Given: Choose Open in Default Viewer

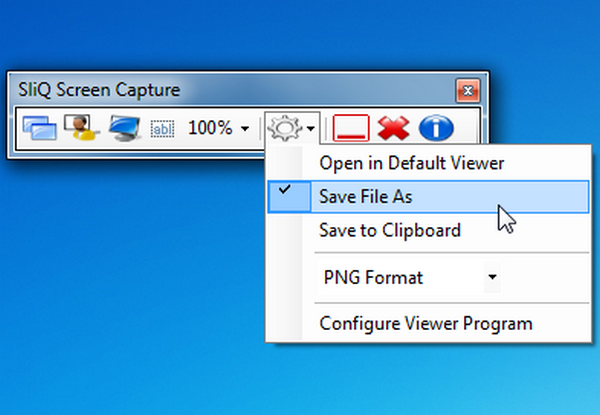Looking at the screenshot, I should tap(428, 163).
